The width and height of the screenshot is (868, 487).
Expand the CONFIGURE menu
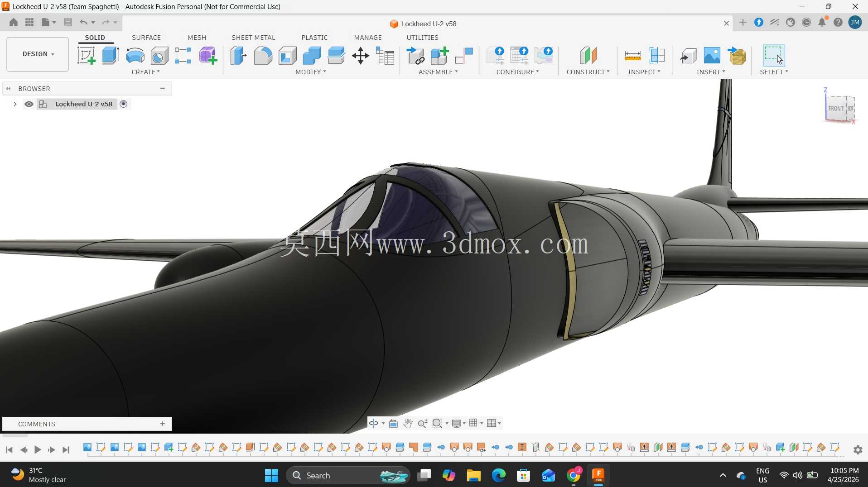pyautogui.click(x=517, y=72)
